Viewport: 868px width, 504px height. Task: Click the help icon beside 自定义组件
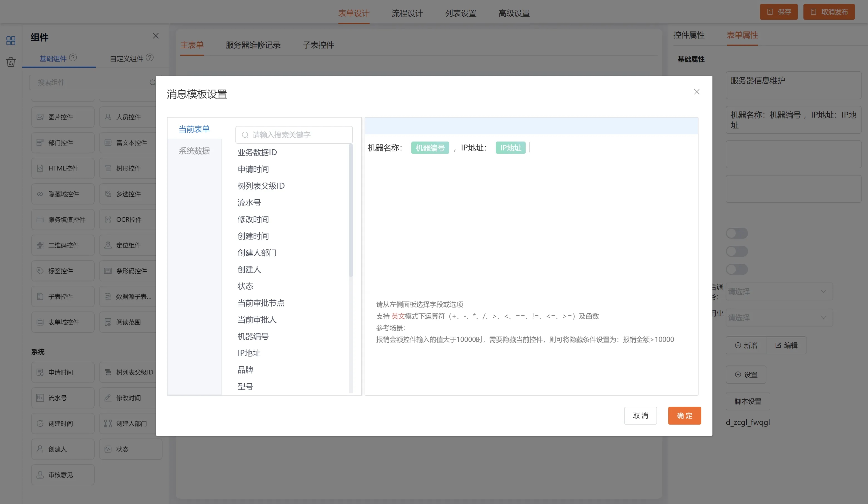point(150,58)
